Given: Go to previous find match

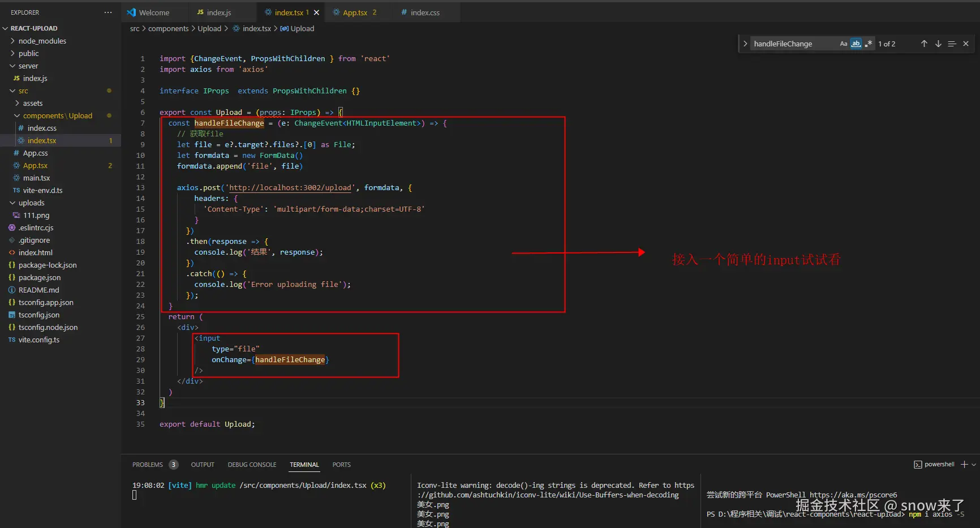Looking at the screenshot, I should coord(924,44).
